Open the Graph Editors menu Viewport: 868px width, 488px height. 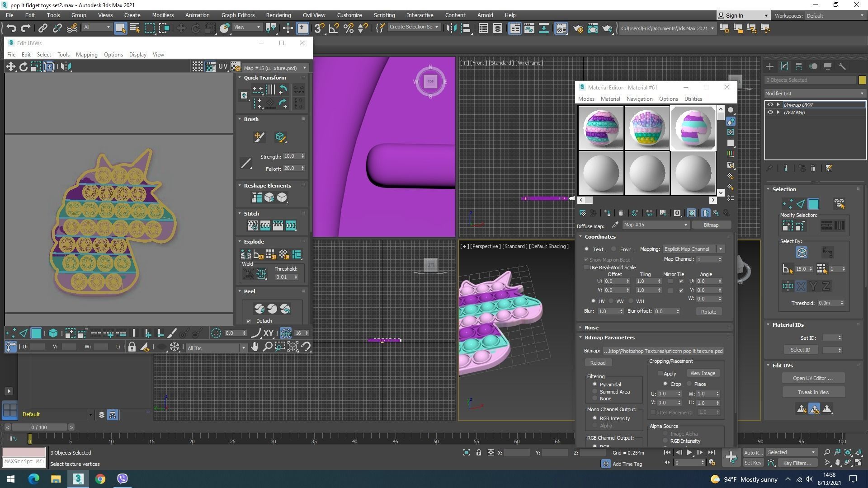click(238, 15)
